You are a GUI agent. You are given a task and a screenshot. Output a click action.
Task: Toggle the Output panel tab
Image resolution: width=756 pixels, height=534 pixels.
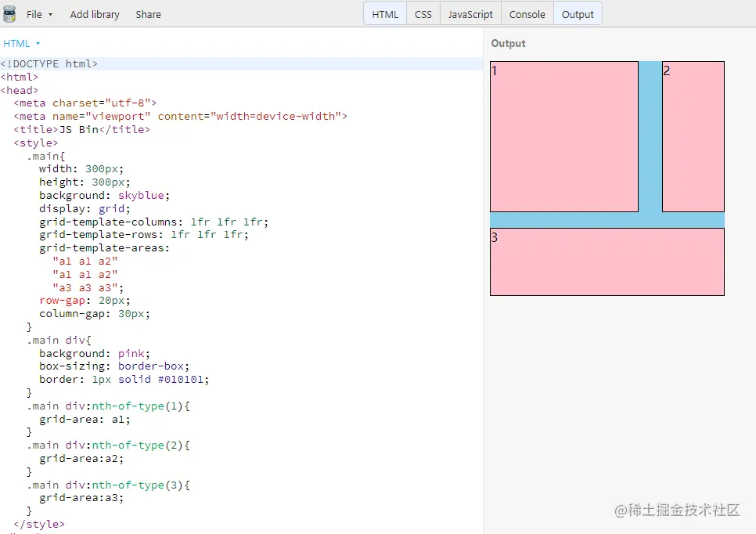pyautogui.click(x=577, y=14)
